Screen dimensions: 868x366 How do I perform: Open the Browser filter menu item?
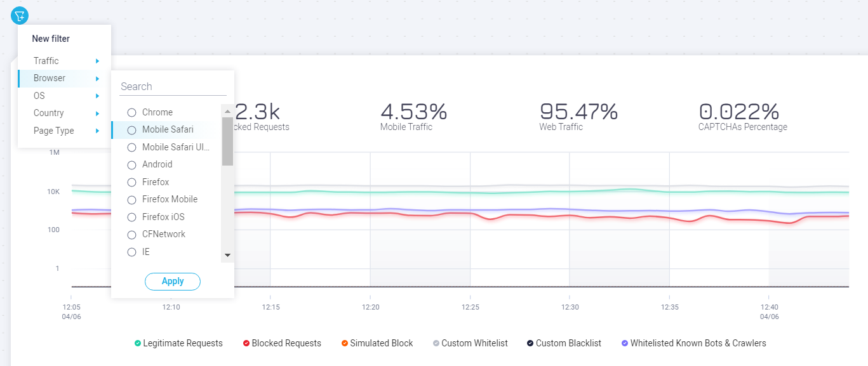coord(50,78)
